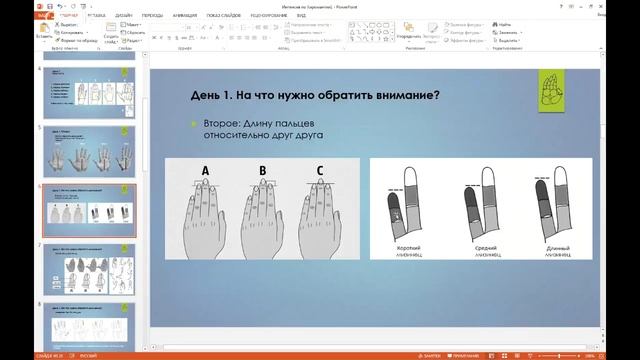Select the finger length comparison picture on slide

[x=481, y=209]
